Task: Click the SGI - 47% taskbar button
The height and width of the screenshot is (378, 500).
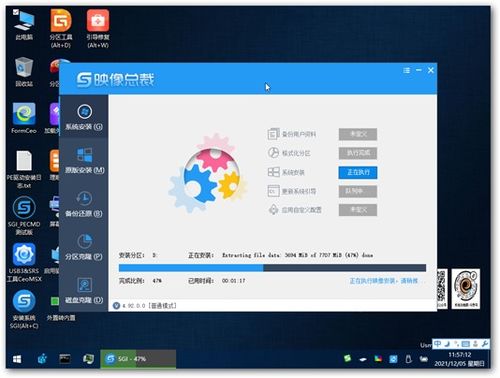Action: [138, 359]
